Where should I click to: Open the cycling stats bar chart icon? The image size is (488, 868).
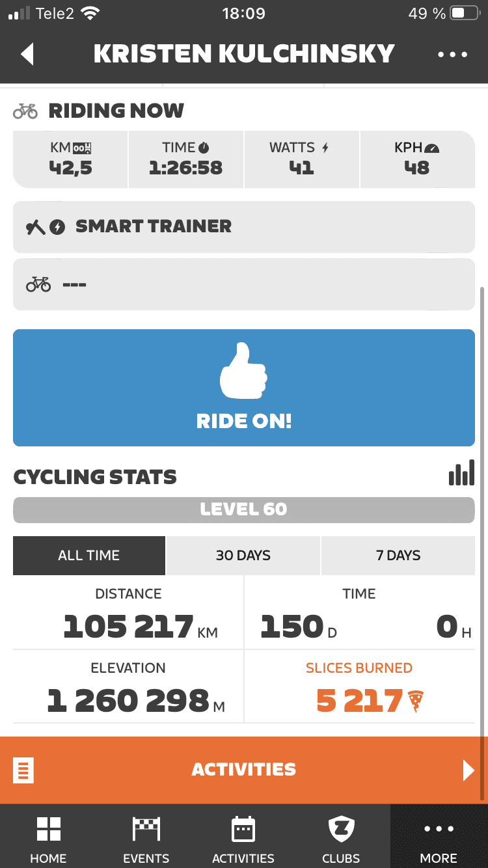pyautogui.click(x=461, y=473)
